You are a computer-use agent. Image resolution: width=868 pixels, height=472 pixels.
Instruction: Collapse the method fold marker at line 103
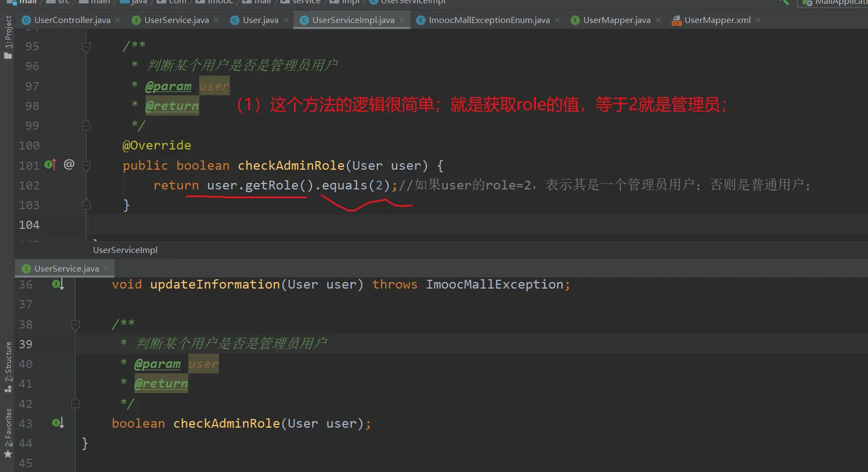coord(86,205)
